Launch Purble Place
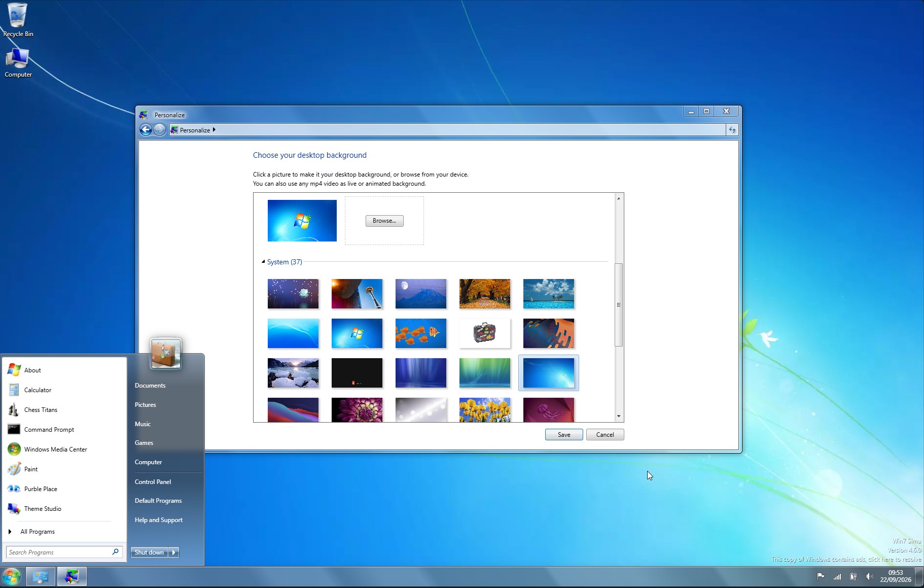Image resolution: width=924 pixels, height=588 pixels. pyautogui.click(x=41, y=489)
